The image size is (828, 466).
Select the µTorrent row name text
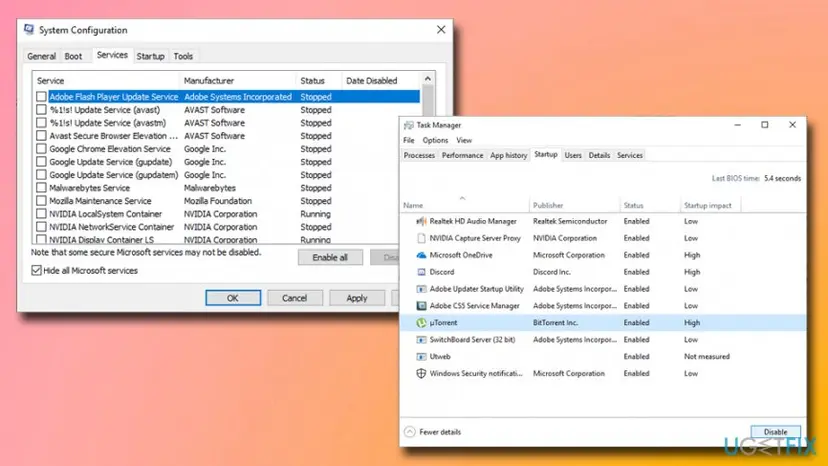coord(443,323)
